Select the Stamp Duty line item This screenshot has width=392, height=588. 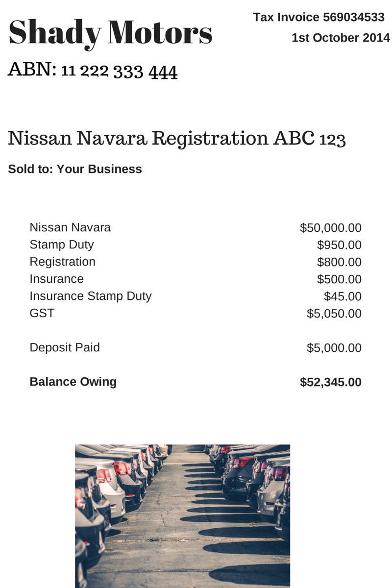tap(62, 245)
